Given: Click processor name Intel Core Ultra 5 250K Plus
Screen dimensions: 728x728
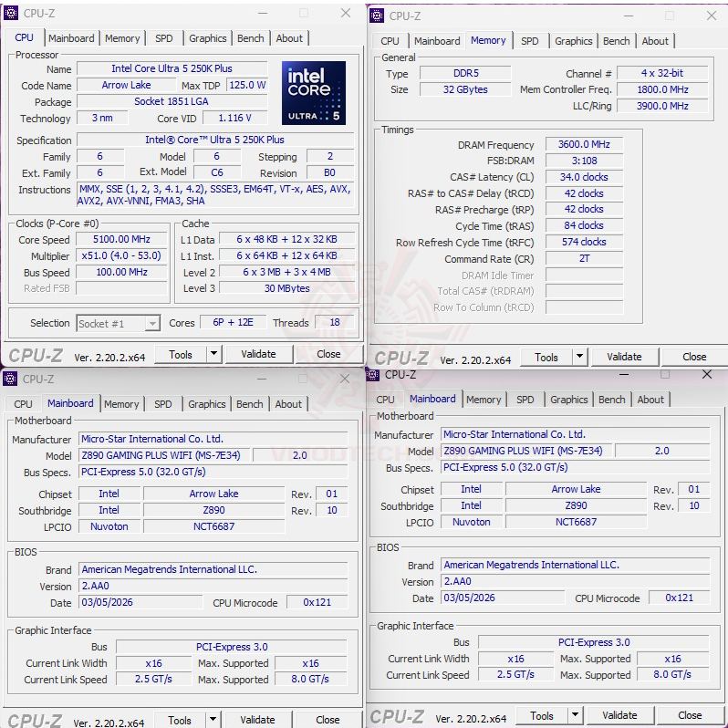Looking at the screenshot, I should [x=172, y=68].
